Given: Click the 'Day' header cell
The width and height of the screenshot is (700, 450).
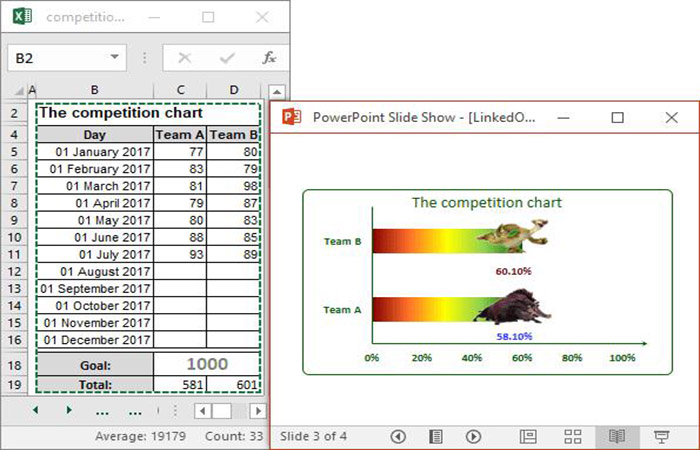Looking at the screenshot, I should click(x=95, y=135).
